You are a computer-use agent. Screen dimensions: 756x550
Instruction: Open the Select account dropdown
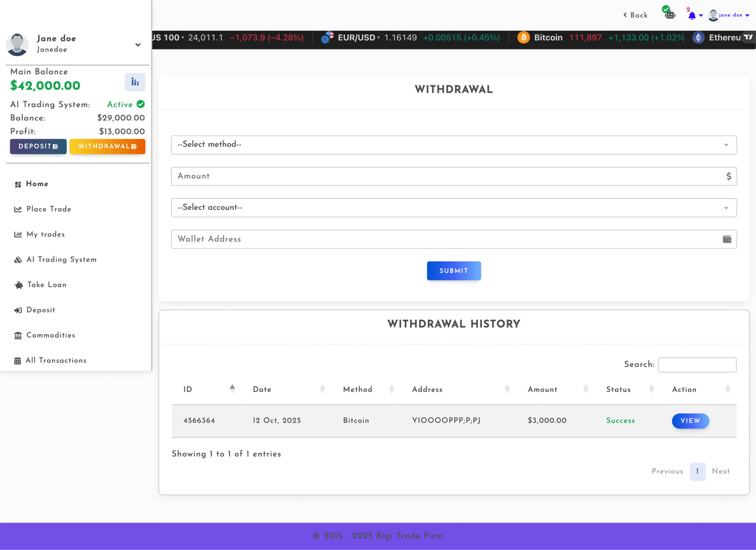(x=454, y=208)
